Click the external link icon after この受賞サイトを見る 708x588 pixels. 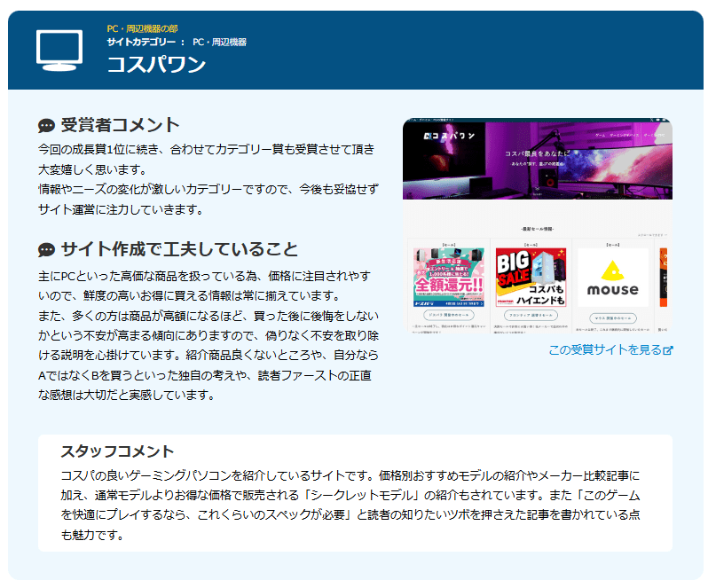[668, 350]
